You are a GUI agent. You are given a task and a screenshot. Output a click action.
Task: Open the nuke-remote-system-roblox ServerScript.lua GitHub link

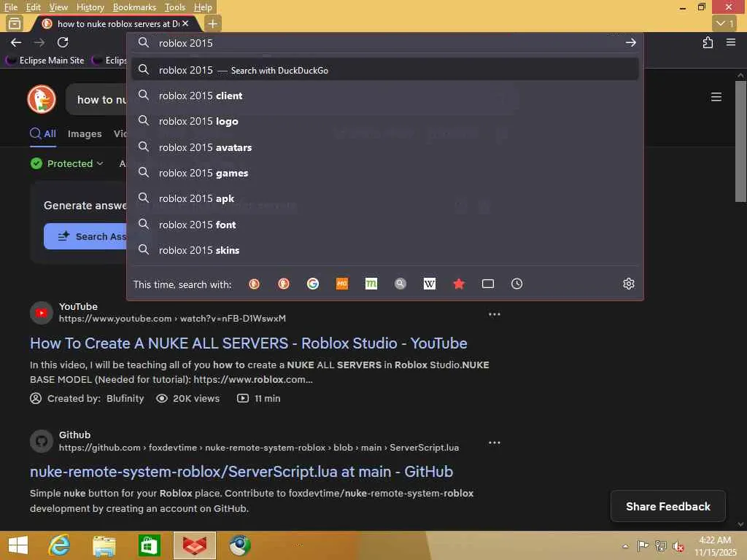pyautogui.click(x=241, y=472)
